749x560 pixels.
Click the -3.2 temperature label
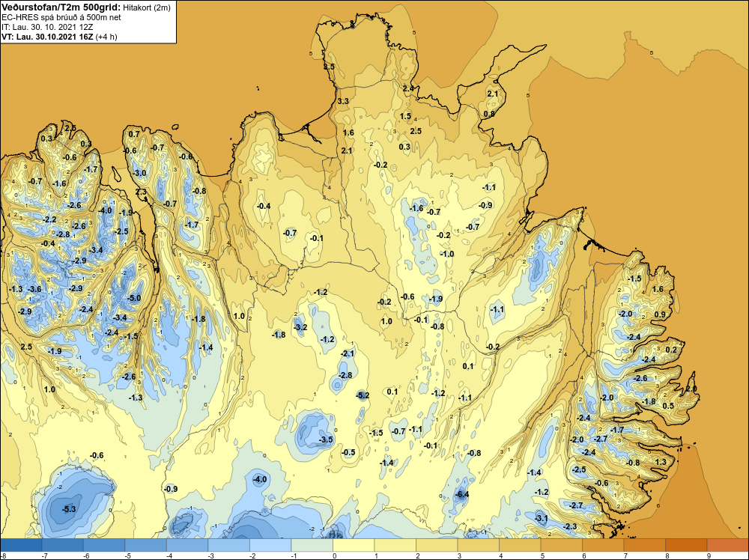pyautogui.click(x=300, y=327)
